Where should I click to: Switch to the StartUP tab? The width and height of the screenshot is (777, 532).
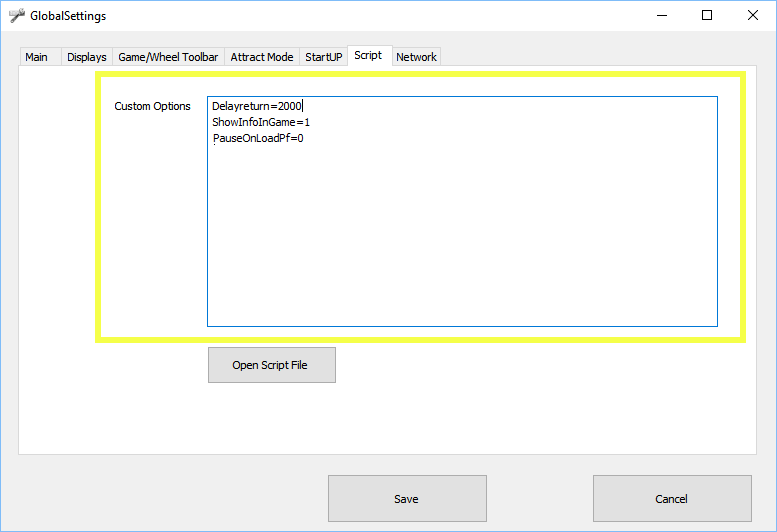(324, 57)
